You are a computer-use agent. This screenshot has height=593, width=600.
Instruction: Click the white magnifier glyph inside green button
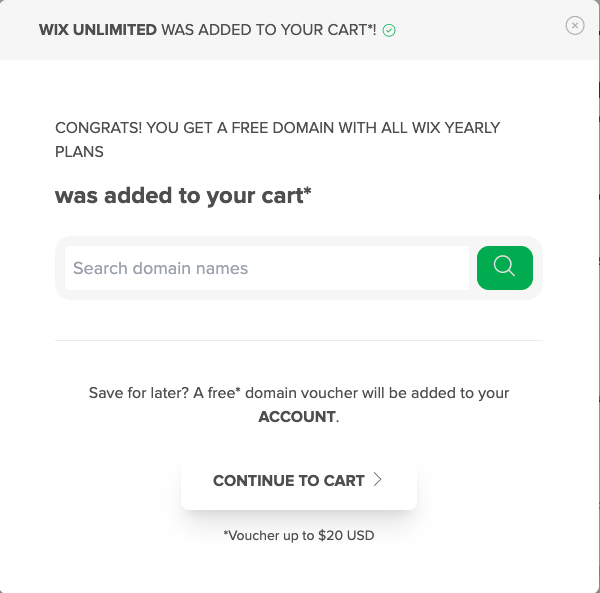pos(504,266)
